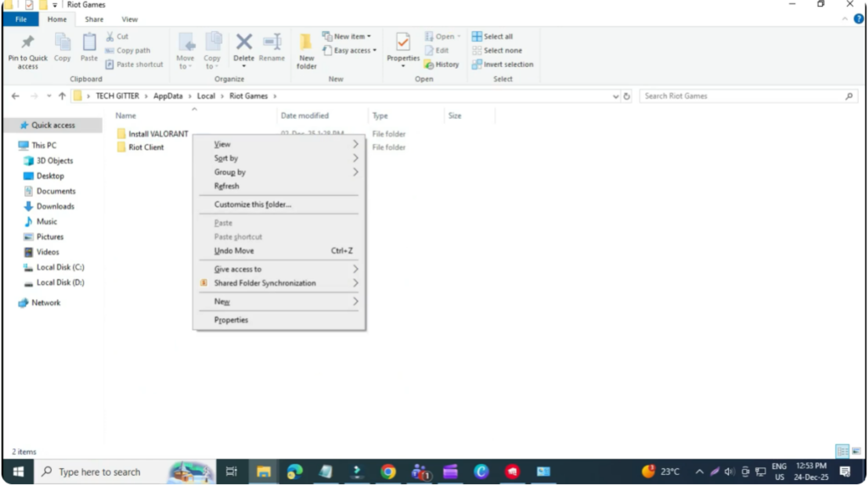Viewport: 868px width, 485px height.
Task: Click the Paste ribbon icon
Action: point(89,42)
